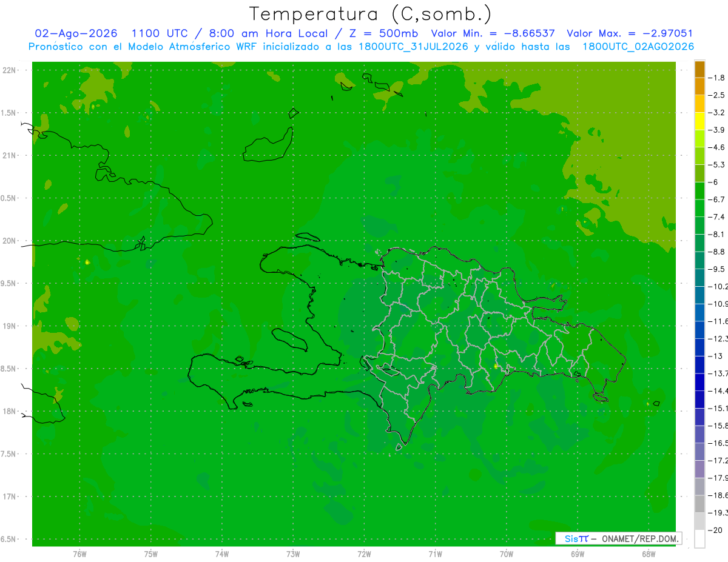Screen dimensions: 728x562
Task: Click the '70W' longitude label
Action: 507,554
